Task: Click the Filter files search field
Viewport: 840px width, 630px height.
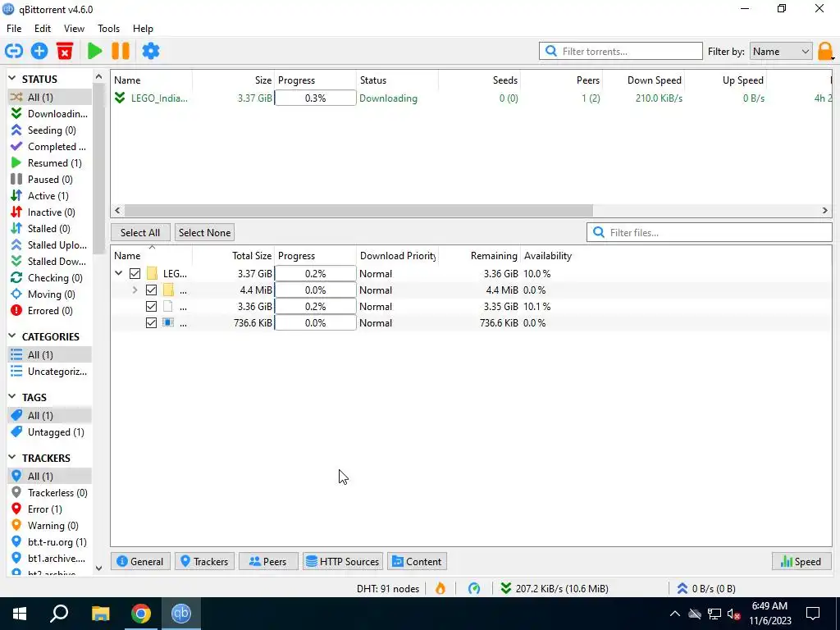Action: click(710, 232)
